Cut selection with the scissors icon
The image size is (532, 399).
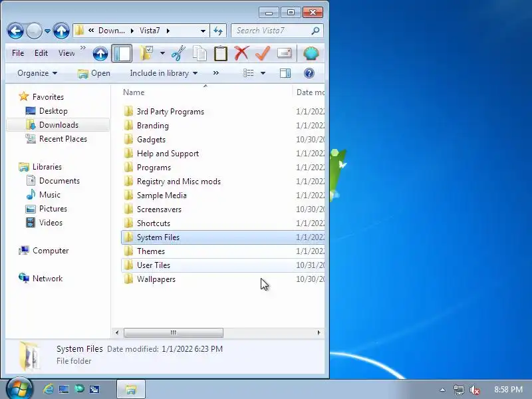(178, 54)
